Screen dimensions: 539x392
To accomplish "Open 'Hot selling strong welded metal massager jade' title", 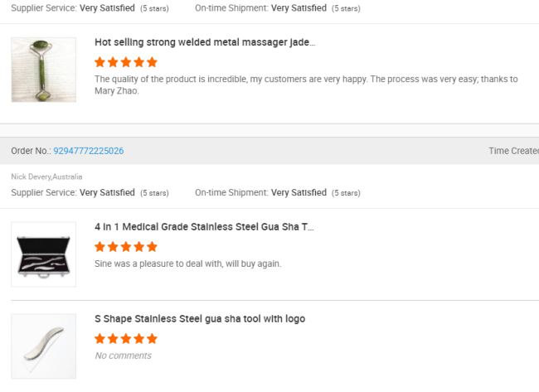I will (205, 42).
